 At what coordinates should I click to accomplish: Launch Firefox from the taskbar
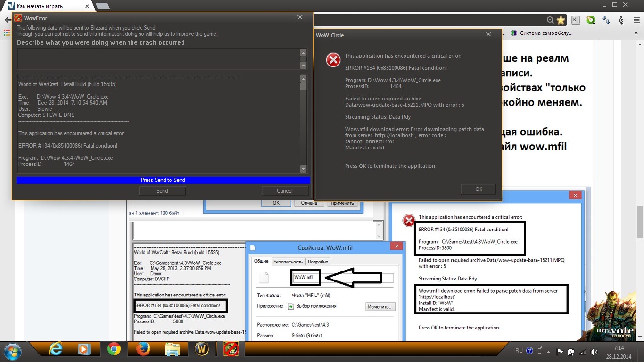coord(143,349)
